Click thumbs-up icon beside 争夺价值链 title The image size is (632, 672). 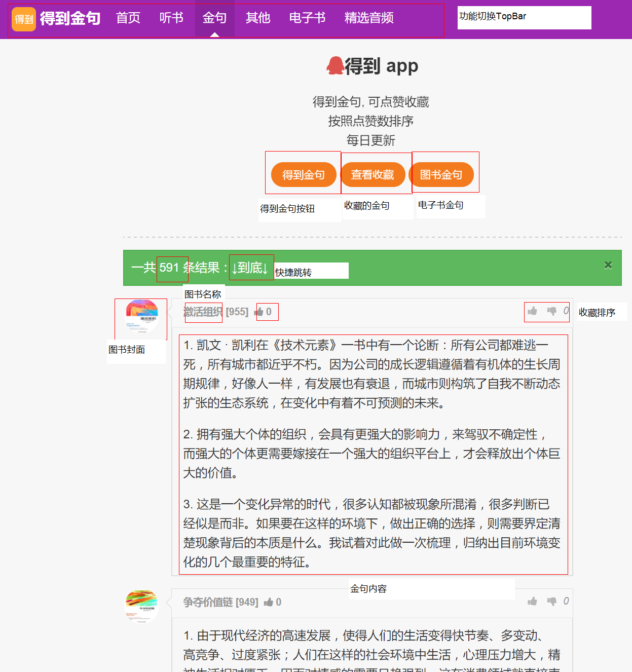[269, 602]
